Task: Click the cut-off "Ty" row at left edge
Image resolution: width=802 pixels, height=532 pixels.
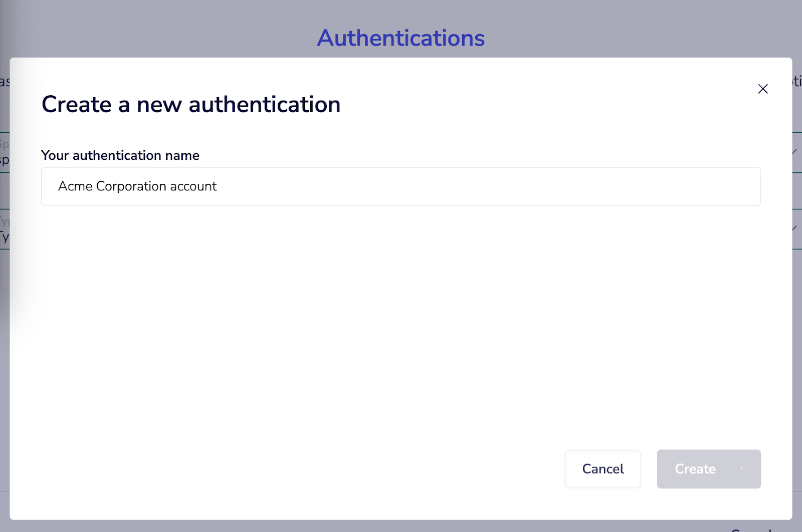Action: click(x=4, y=229)
